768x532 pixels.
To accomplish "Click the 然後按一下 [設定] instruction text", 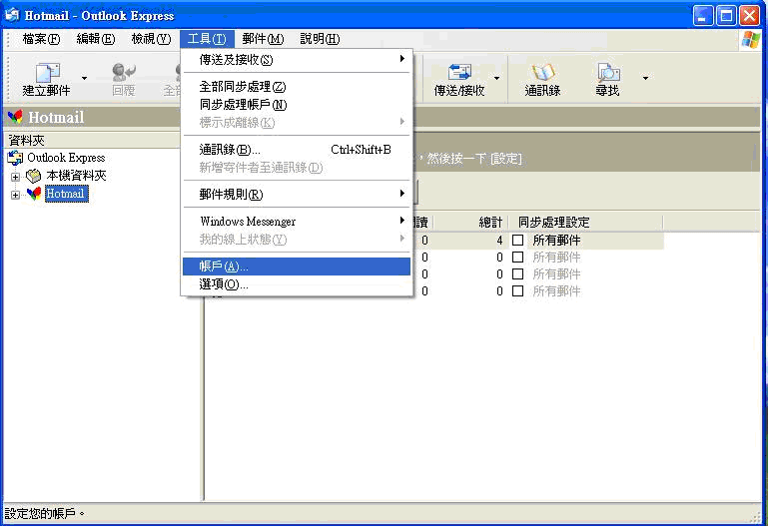I will pyautogui.click(x=474, y=158).
